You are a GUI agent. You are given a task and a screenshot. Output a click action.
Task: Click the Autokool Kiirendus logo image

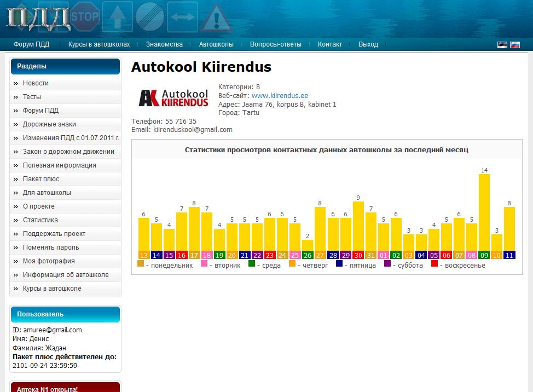coord(173,99)
